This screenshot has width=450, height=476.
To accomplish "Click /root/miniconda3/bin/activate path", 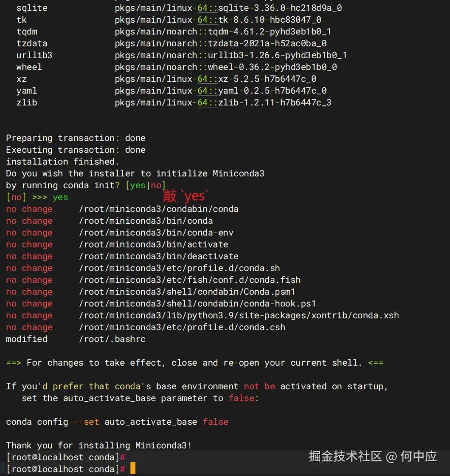I will [x=154, y=244].
